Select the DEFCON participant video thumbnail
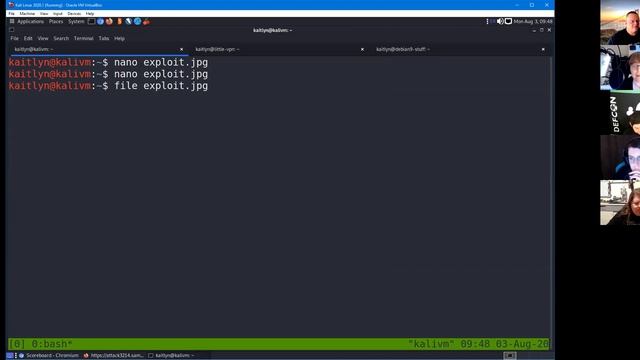The image size is (640, 360). coord(620,112)
